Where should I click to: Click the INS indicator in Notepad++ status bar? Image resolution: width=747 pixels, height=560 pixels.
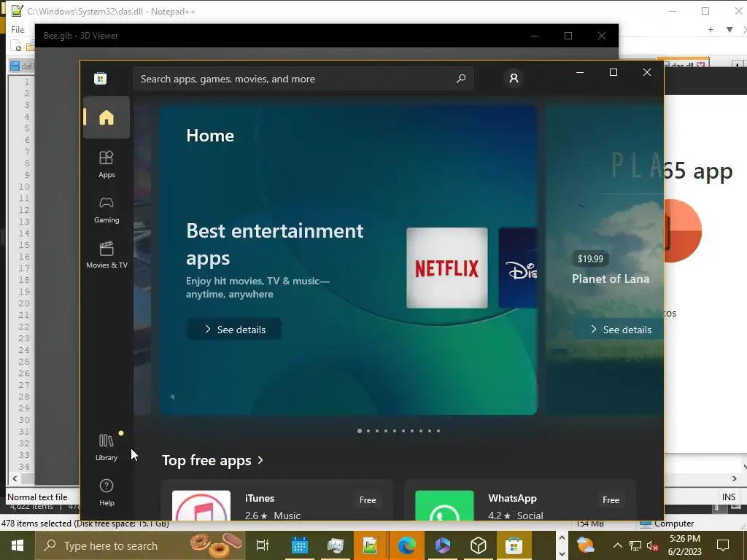[729, 497]
